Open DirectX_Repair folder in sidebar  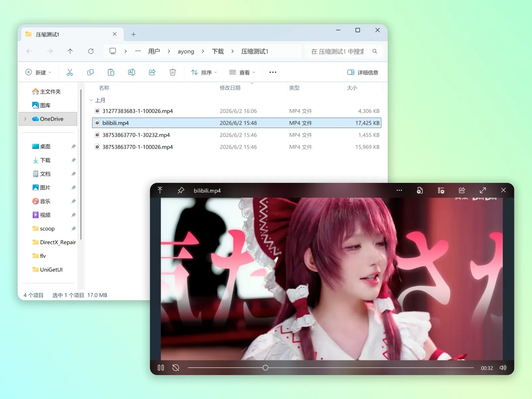click(54, 242)
